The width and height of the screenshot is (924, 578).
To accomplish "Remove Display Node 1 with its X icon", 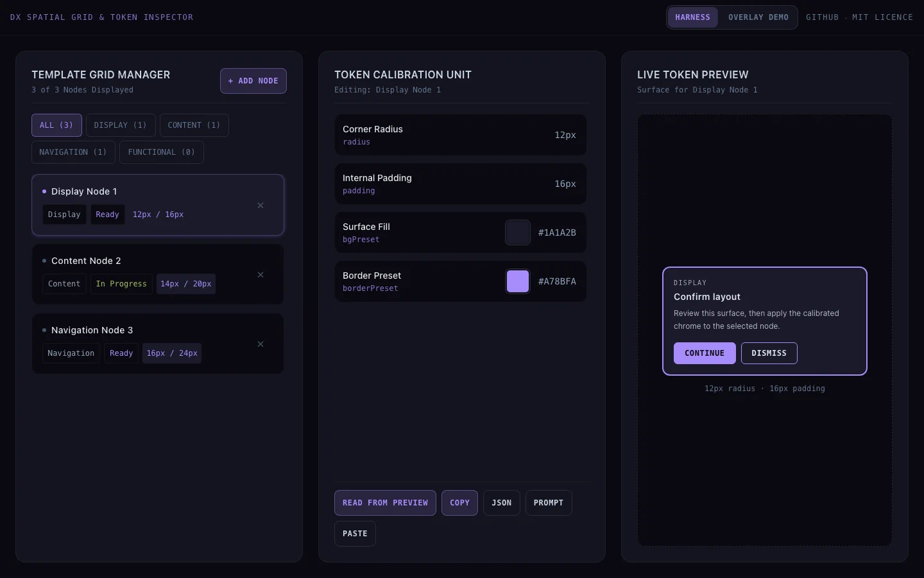I will [261, 206].
